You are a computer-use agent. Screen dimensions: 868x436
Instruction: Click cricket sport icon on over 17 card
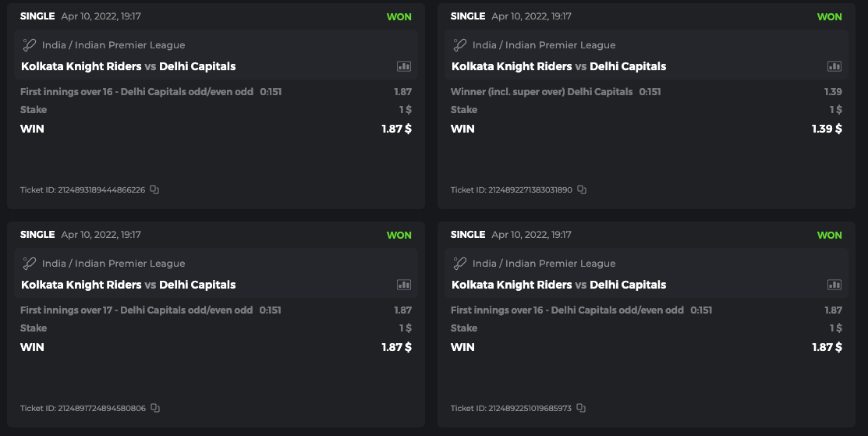[30, 264]
